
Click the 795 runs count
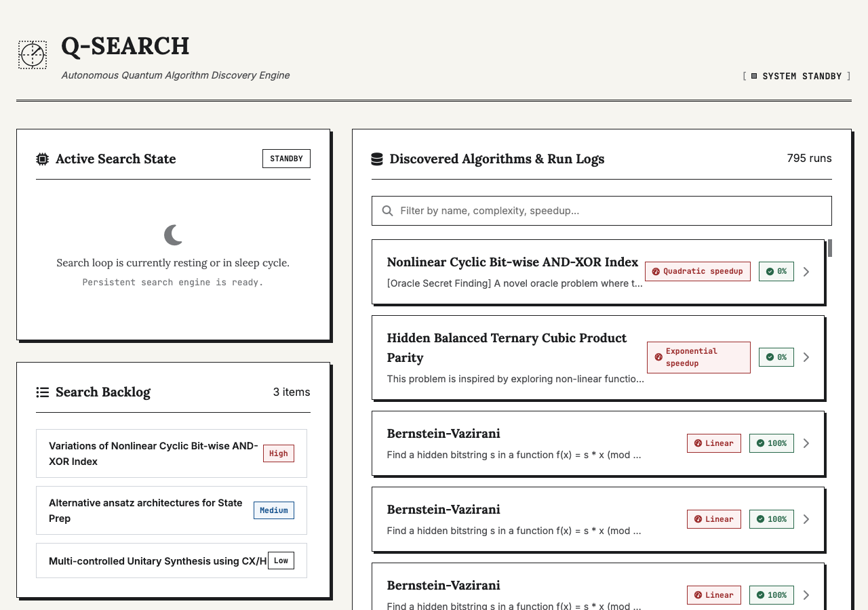809,159
